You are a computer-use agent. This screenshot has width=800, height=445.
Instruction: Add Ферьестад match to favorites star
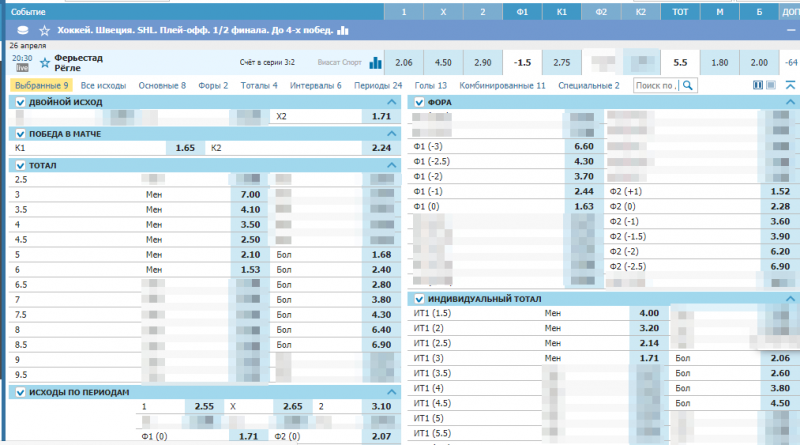tap(44, 62)
